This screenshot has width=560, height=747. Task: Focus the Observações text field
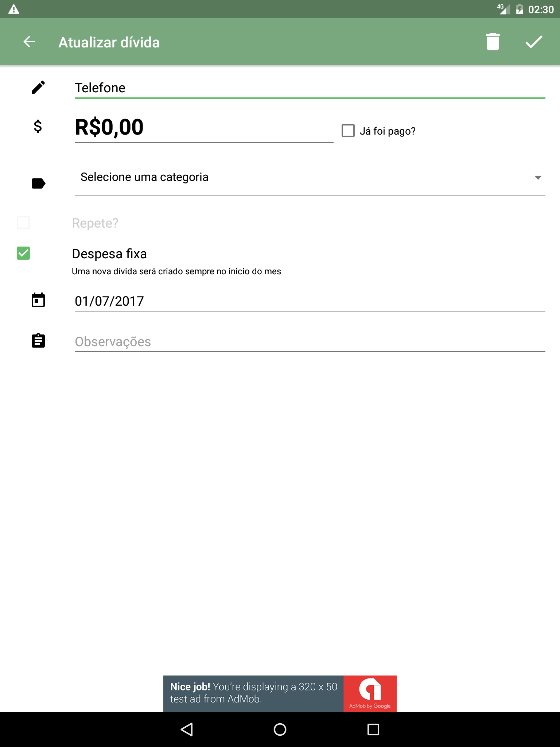pos(309,342)
